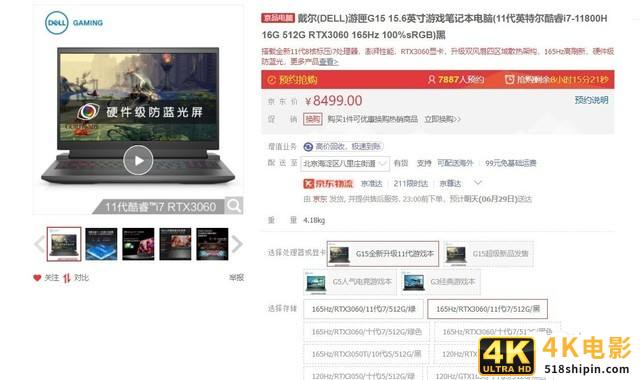Select 165Hz/RTX3060/11代i7/512G/黑 configuration
The width and height of the screenshot is (640, 380).
487,309
